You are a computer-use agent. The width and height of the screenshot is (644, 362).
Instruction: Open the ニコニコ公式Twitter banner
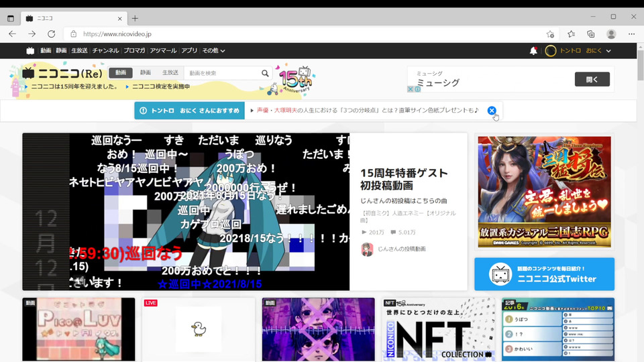(x=544, y=274)
